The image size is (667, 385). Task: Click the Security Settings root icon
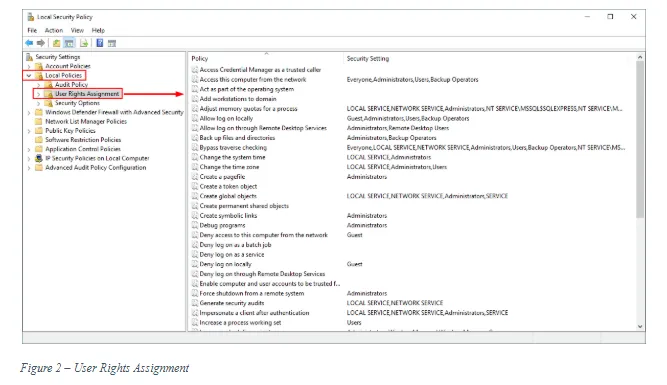click(x=29, y=57)
